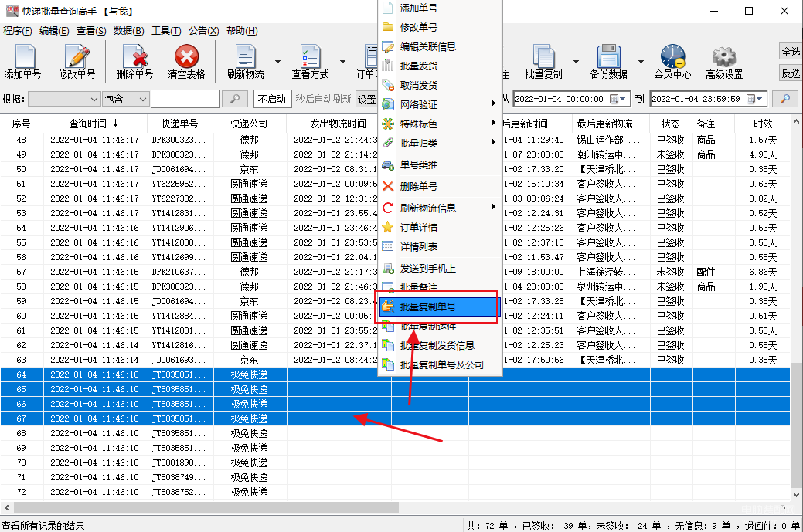
Task: Open the 工具(T) menu
Action: pos(166,31)
